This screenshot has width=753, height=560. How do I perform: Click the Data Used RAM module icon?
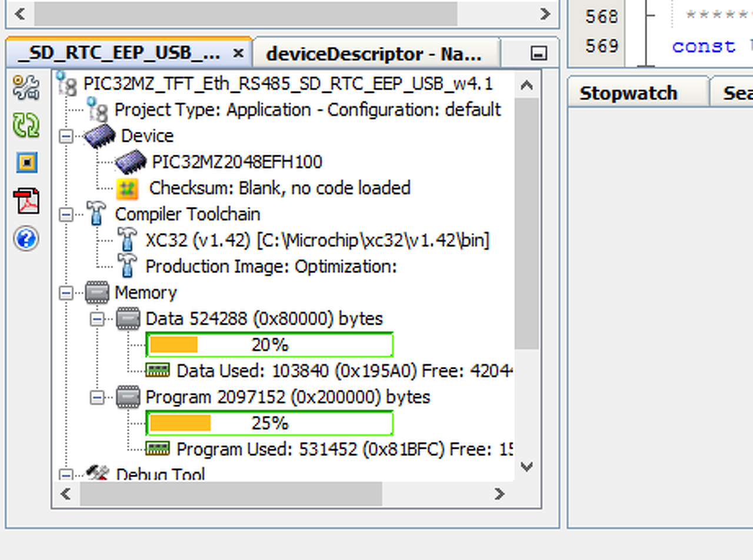point(157,371)
